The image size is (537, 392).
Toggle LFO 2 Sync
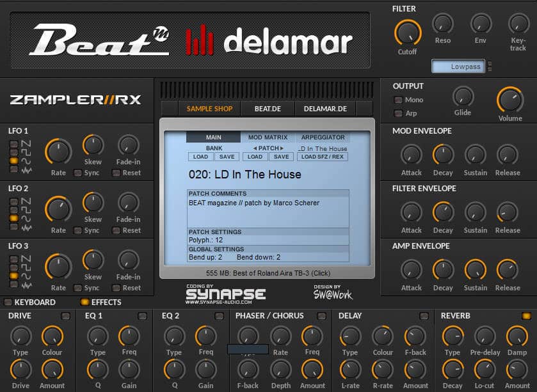(x=77, y=230)
